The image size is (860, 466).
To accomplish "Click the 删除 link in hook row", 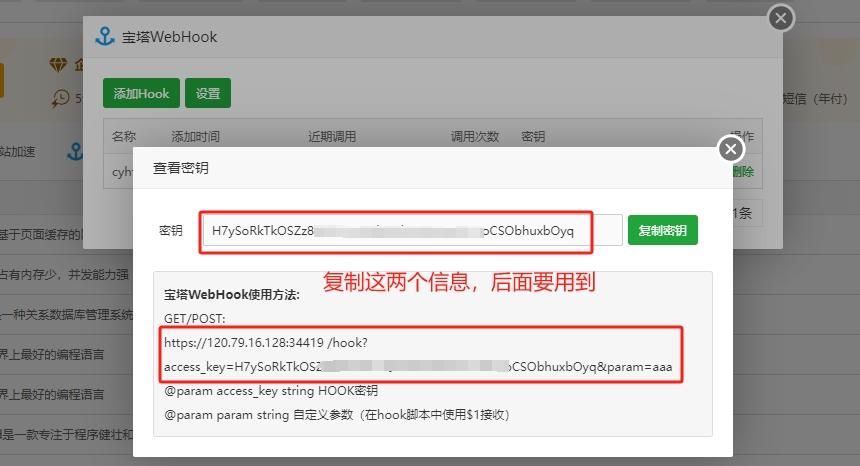I will coord(743,172).
